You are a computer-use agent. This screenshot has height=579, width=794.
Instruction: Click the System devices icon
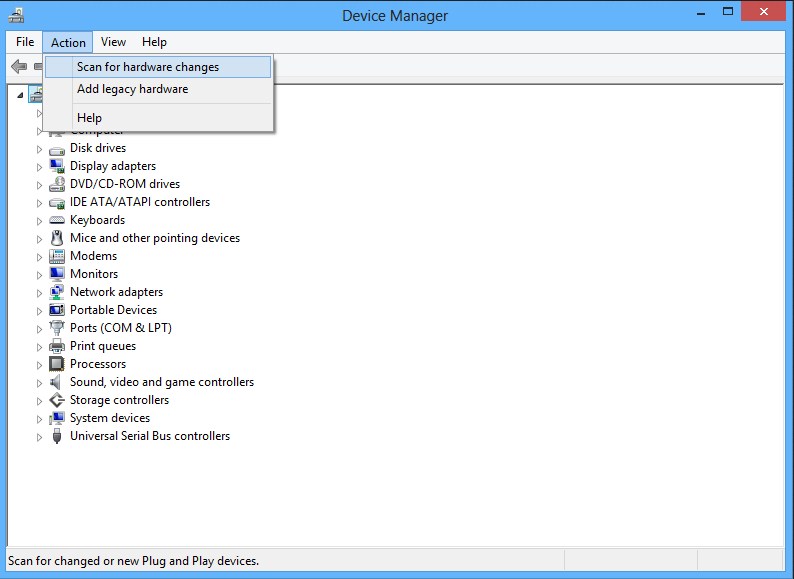coord(57,418)
